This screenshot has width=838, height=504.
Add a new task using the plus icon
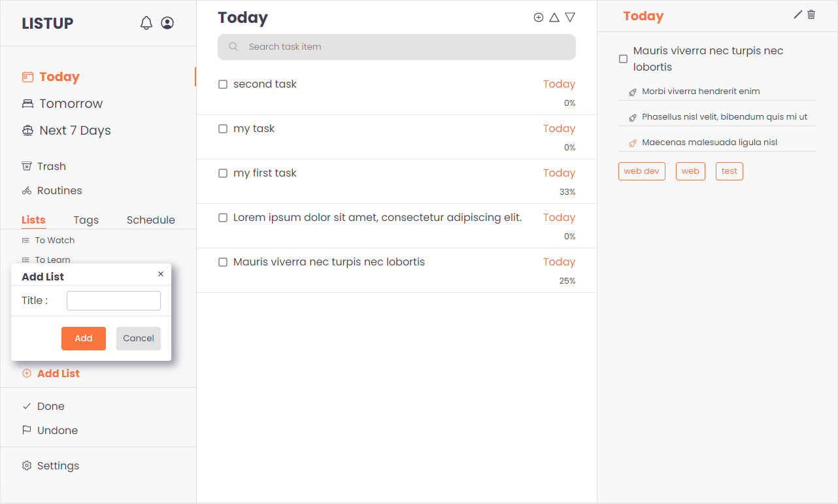coord(538,17)
